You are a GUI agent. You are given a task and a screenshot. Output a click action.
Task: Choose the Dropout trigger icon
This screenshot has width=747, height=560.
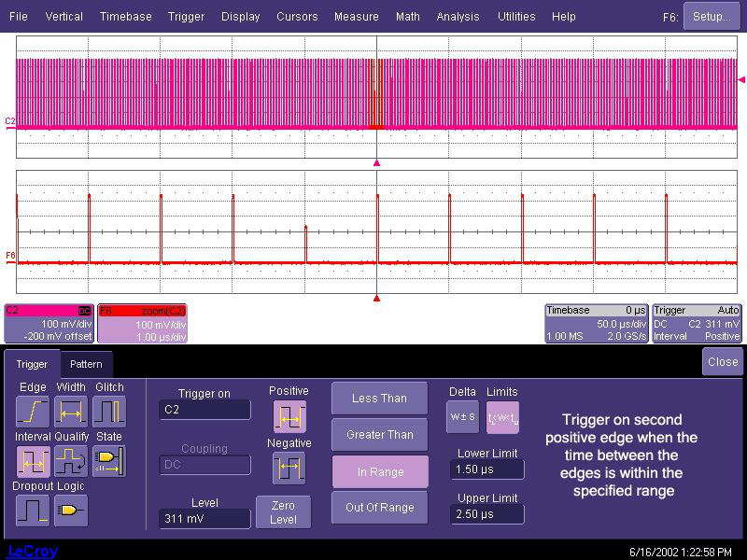[33, 510]
